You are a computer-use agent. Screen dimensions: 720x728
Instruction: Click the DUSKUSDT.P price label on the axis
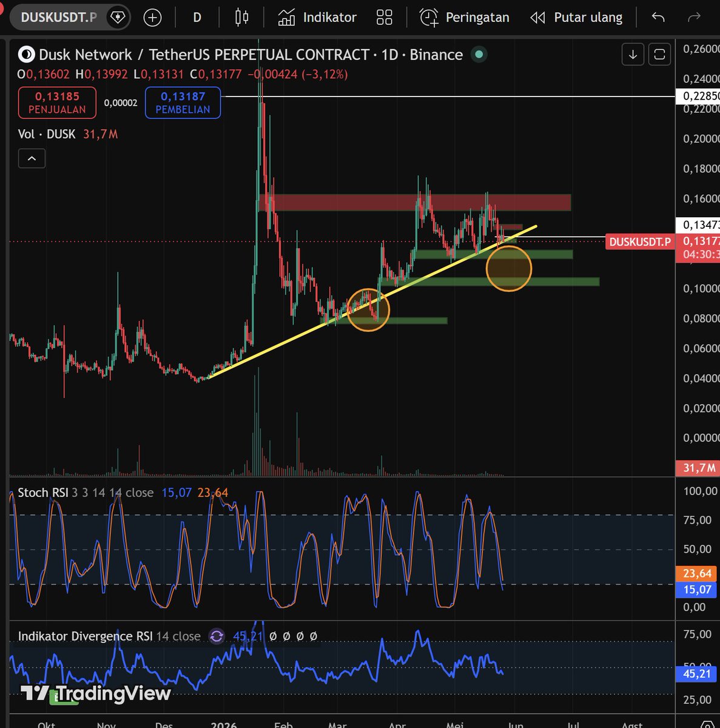tap(640, 242)
